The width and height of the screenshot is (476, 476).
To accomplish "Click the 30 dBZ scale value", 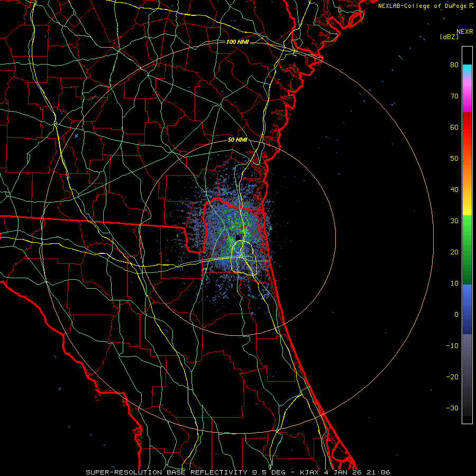I will pyautogui.click(x=454, y=221).
